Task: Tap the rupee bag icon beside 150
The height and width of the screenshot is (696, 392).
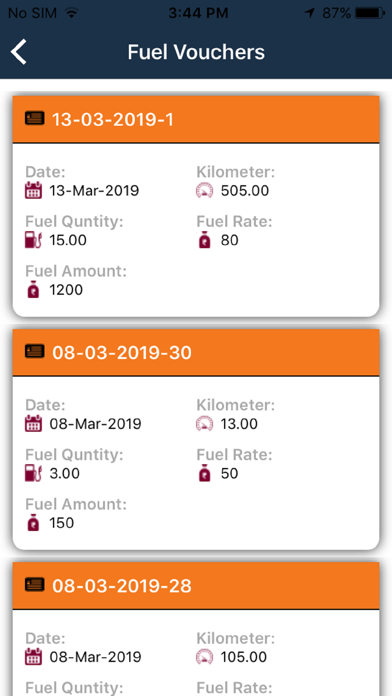Action: 33,523
